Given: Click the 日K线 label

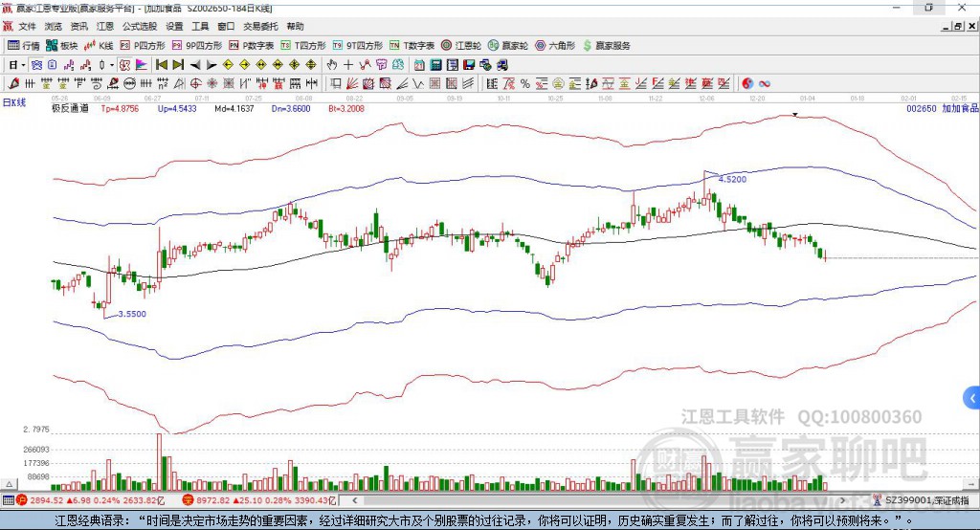Looking at the screenshot, I should 14,102.
